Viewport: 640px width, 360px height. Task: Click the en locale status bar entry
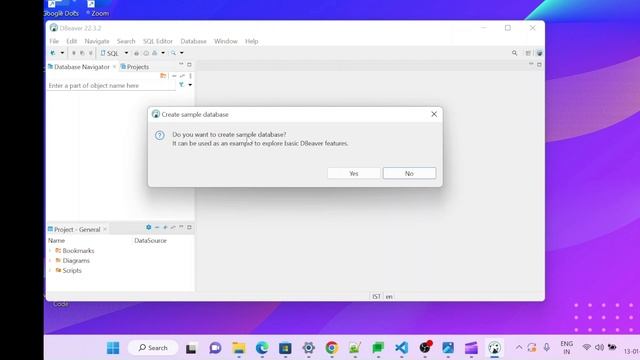[389, 296]
